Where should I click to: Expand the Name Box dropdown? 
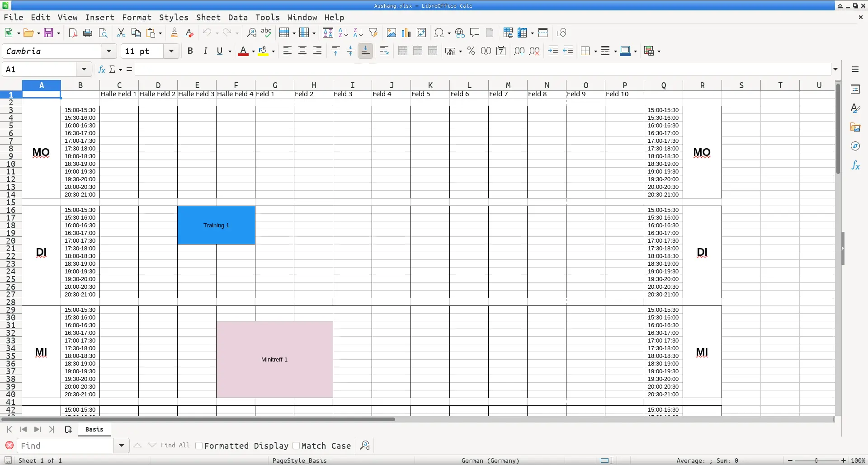(x=84, y=69)
